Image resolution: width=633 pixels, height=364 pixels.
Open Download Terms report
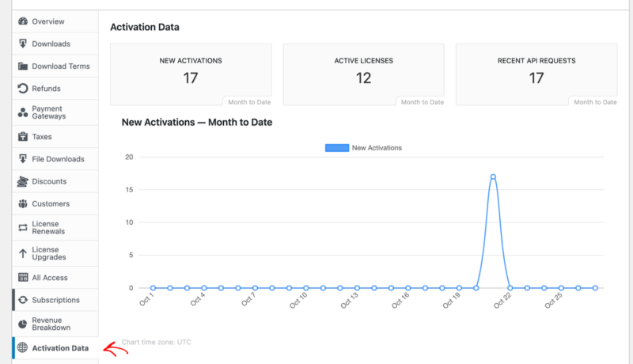click(55, 66)
